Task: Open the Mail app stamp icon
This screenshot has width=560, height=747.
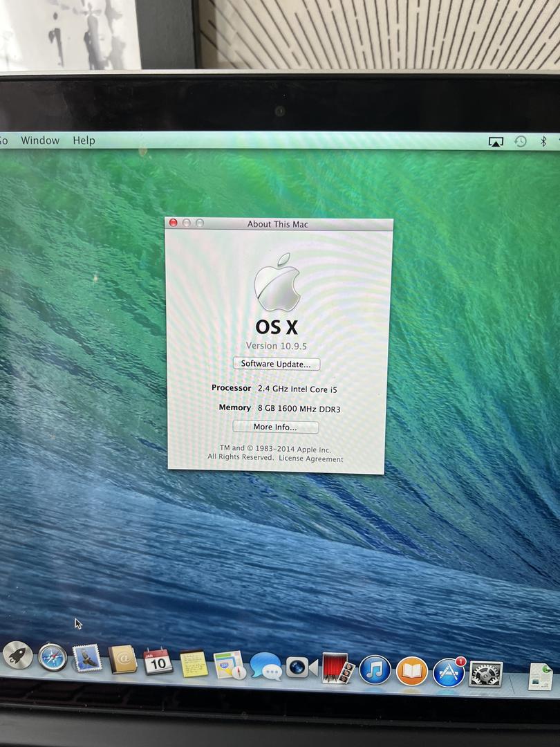Action: pyautogui.click(x=87, y=658)
